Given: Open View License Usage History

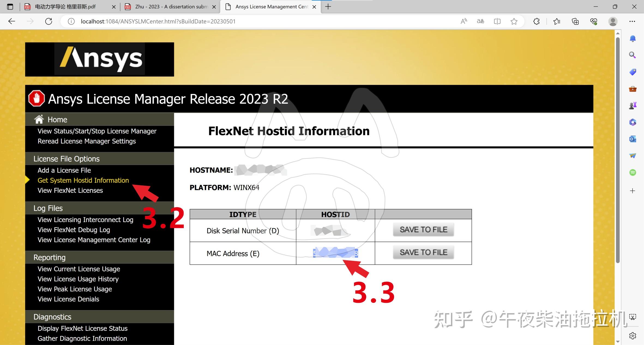Looking at the screenshot, I should pos(78,279).
